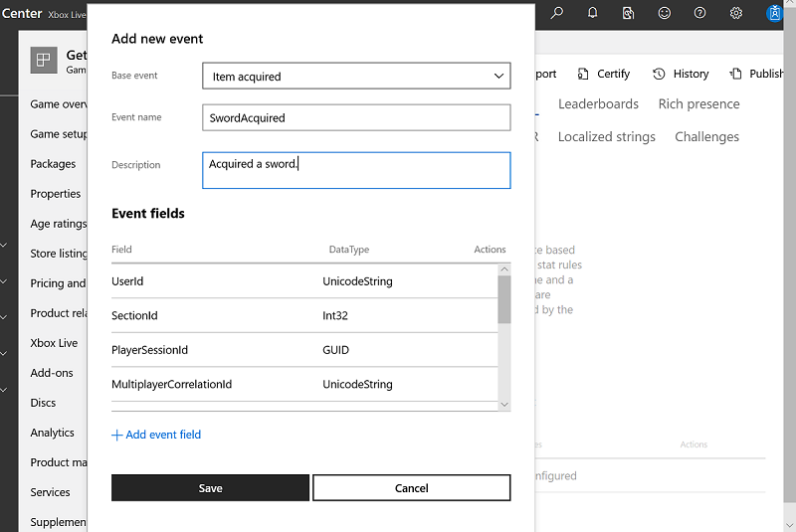This screenshot has height=532, width=796.
Task: Open the settings gear icon
Action: (736, 13)
